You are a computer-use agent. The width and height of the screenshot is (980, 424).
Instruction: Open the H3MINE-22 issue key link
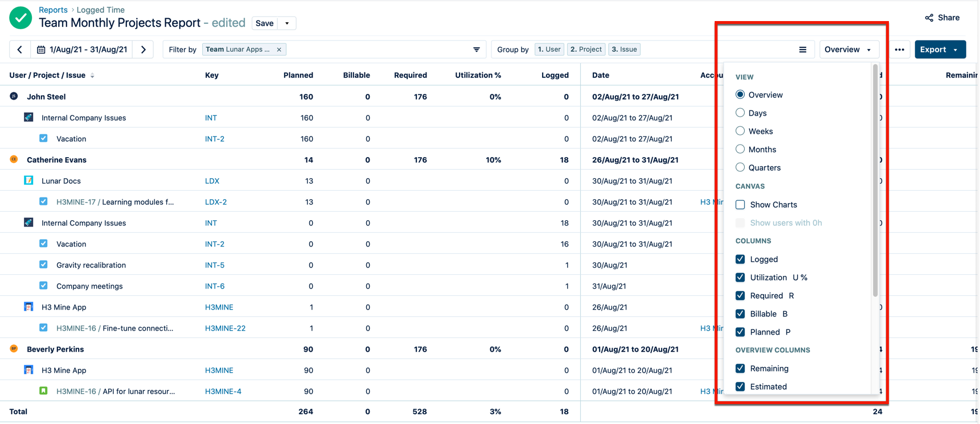click(x=225, y=328)
